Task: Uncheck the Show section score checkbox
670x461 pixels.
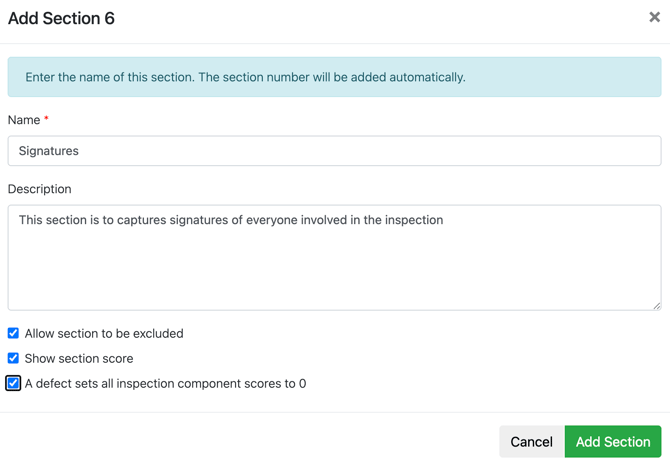Action: click(13, 358)
